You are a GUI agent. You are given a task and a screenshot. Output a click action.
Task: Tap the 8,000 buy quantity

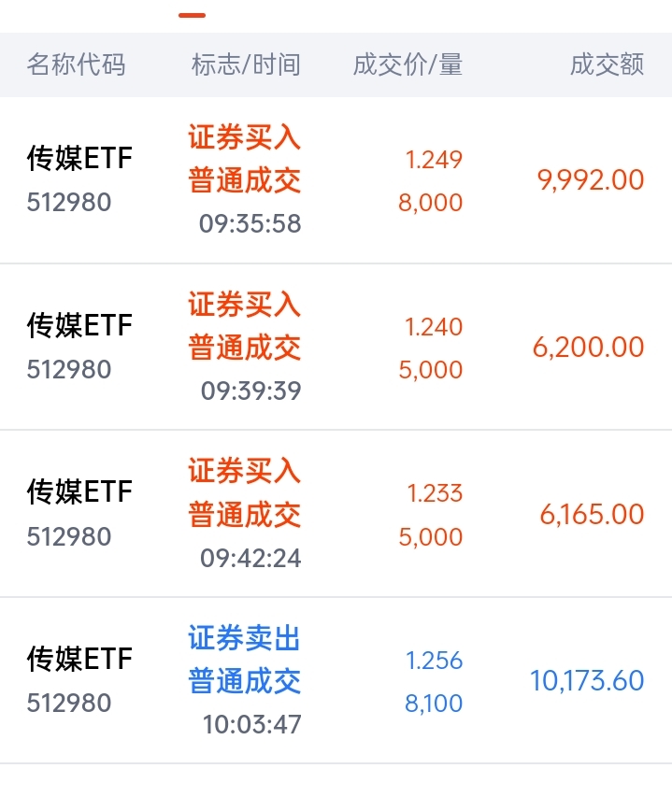coord(430,202)
